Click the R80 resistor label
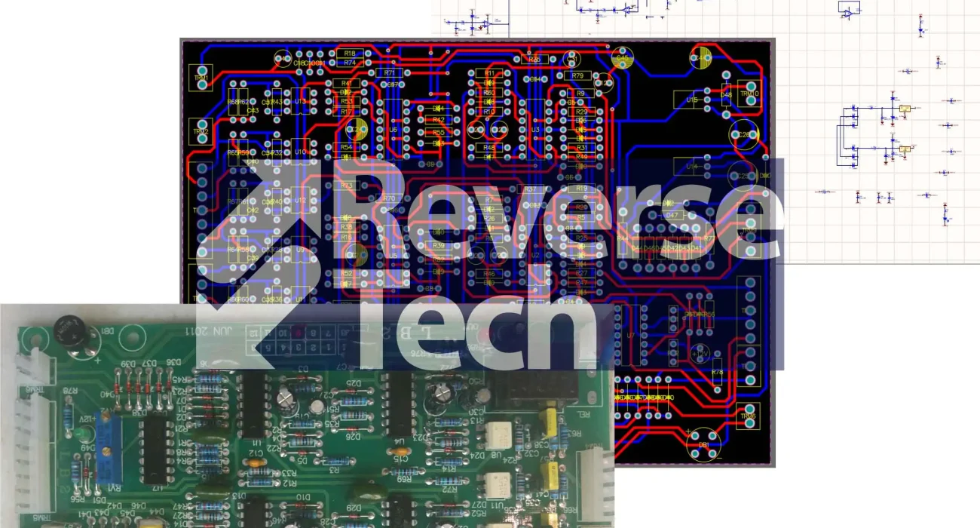The width and height of the screenshot is (980, 528). coord(489,93)
